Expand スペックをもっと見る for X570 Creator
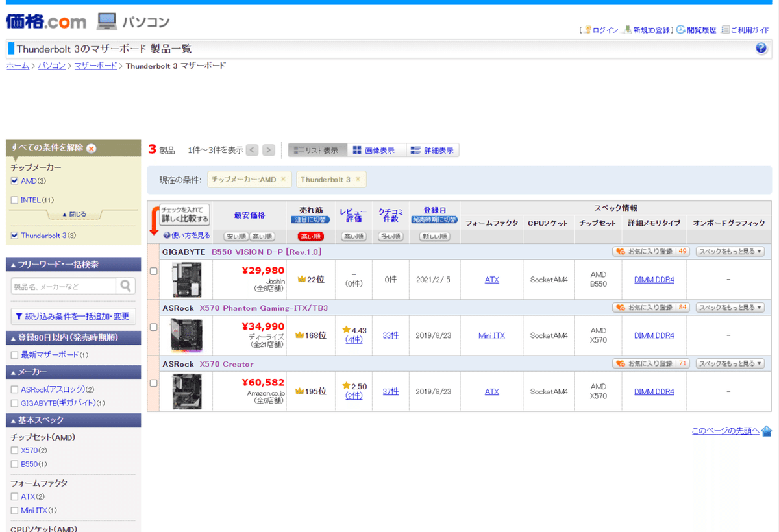Image resolution: width=779 pixels, height=532 pixels. coord(730,363)
